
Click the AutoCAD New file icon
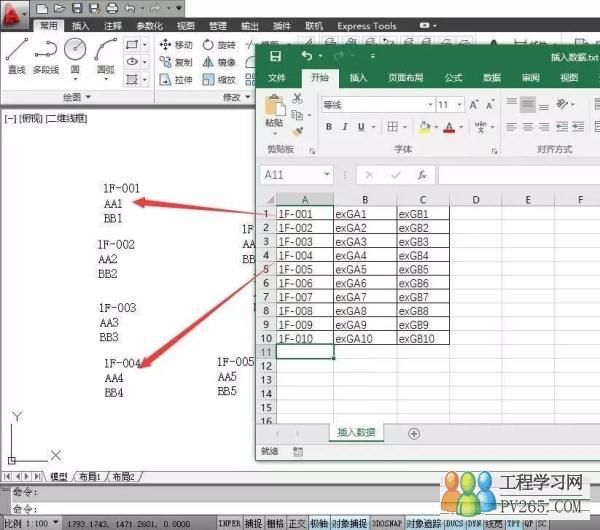pos(42,8)
